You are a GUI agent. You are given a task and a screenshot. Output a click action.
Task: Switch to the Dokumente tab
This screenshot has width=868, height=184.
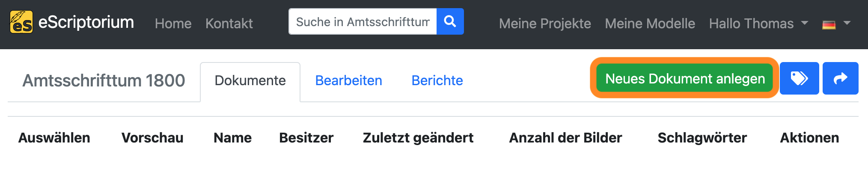[x=250, y=80]
